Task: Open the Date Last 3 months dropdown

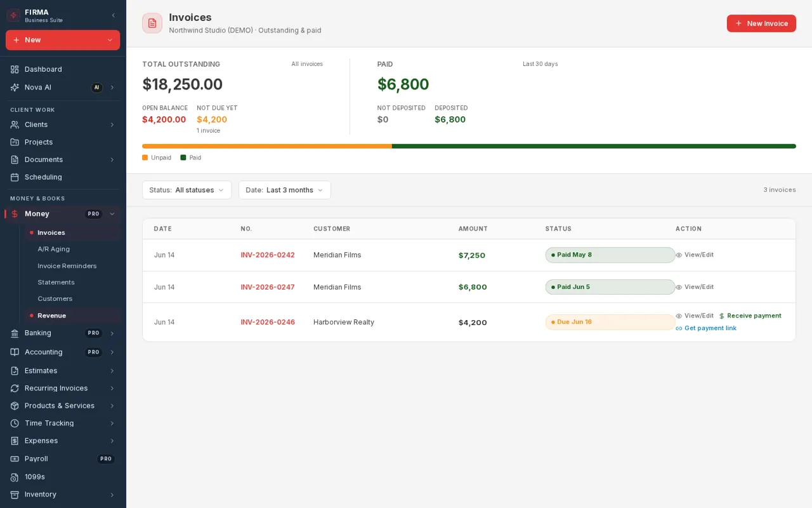Action: [284, 190]
